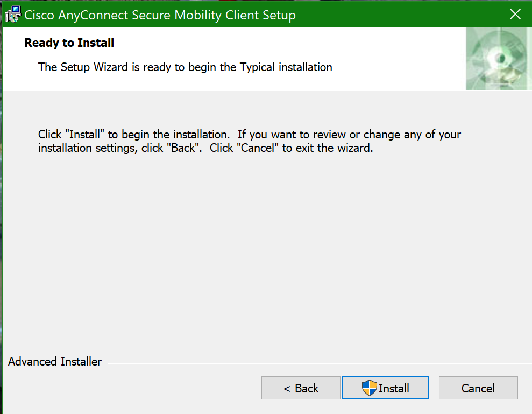
Task: Click the CD graphic in the header banner
Action: click(x=498, y=58)
